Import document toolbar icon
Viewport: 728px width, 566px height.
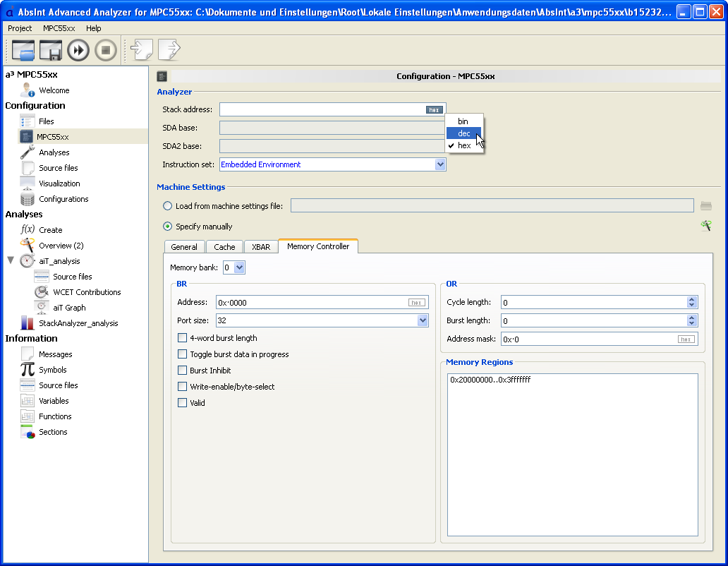tap(142, 49)
